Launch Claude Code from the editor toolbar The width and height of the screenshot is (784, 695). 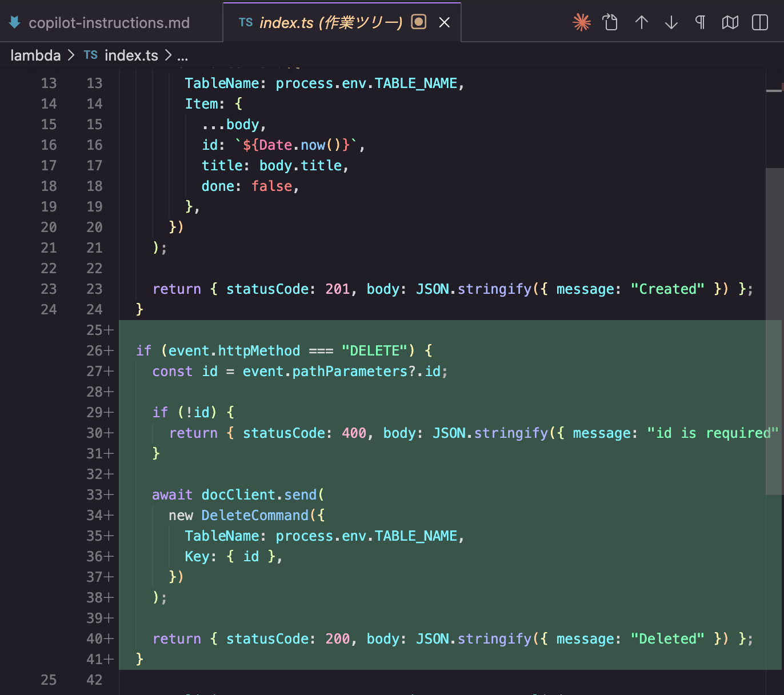581,22
